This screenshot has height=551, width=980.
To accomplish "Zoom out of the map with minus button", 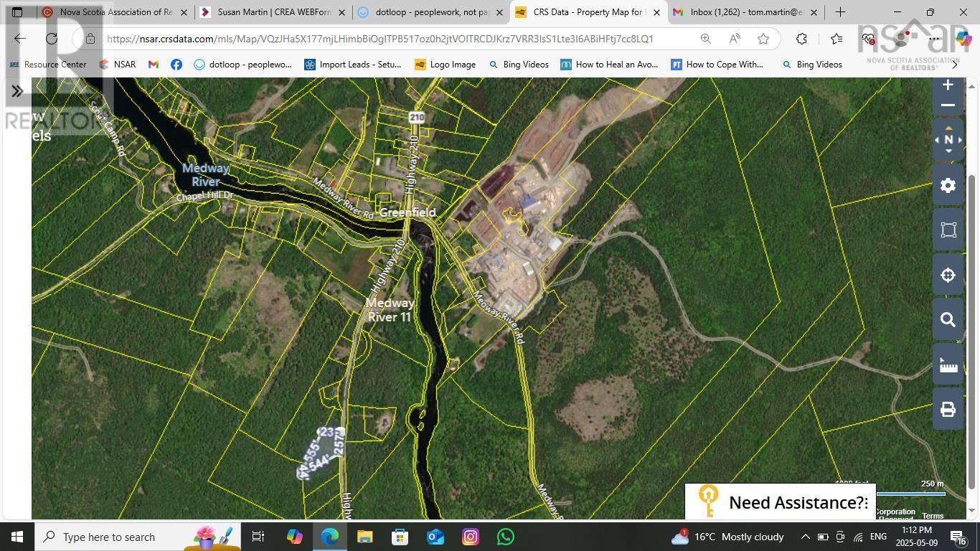I will 948,105.
